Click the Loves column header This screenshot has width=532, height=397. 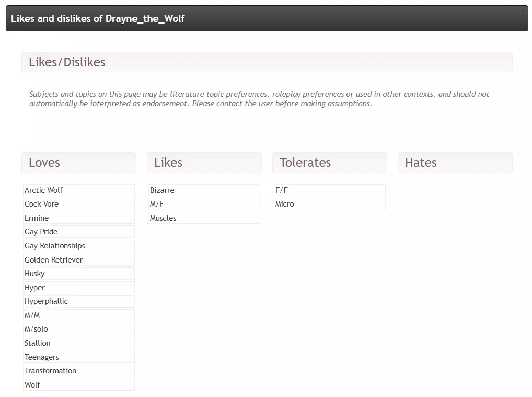coord(79,163)
